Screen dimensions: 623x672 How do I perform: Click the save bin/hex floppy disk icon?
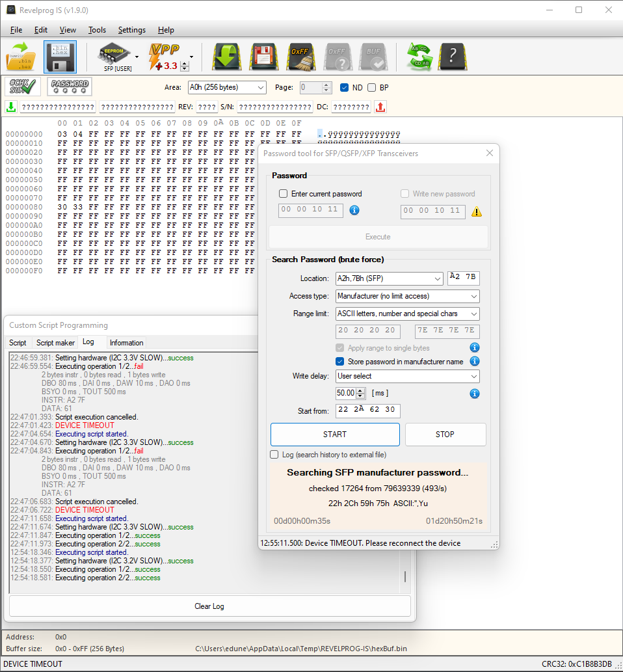(60, 57)
